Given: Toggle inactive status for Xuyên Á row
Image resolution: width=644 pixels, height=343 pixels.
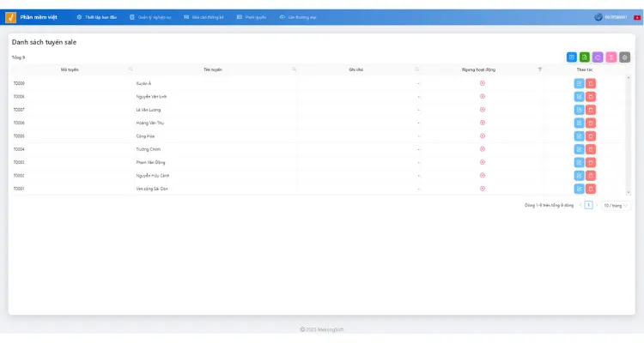Looking at the screenshot, I should coord(483,83).
